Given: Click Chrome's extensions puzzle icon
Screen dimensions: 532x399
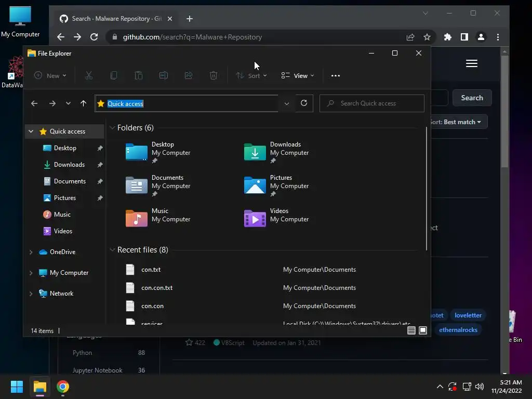Looking at the screenshot, I should [x=448, y=37].
